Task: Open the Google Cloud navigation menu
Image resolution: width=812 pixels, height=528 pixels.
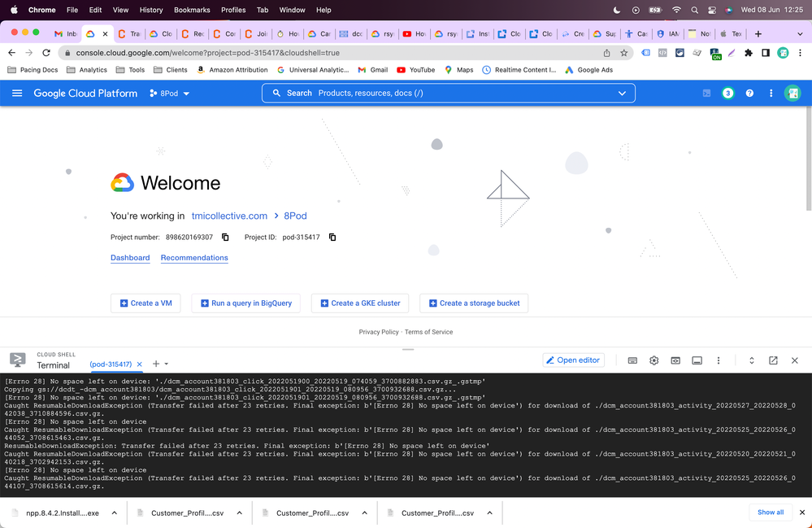Action: [x=17, y=94]
